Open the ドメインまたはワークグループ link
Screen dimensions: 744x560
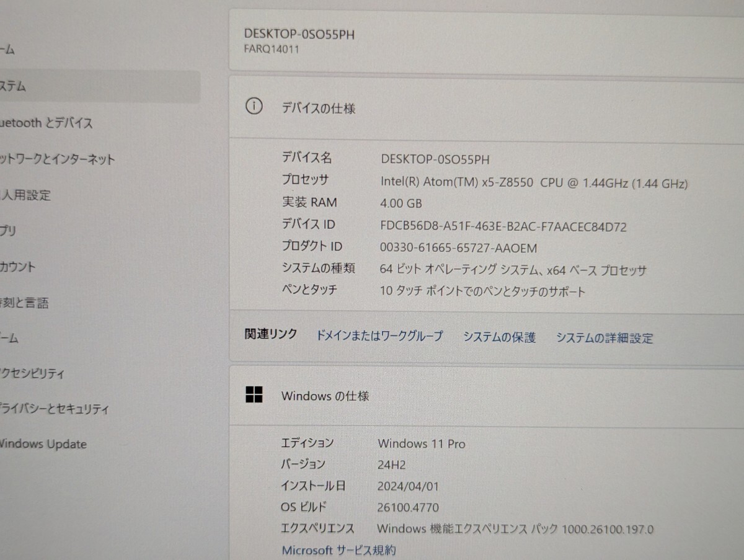pyautogui.click(x=379, y=336)
